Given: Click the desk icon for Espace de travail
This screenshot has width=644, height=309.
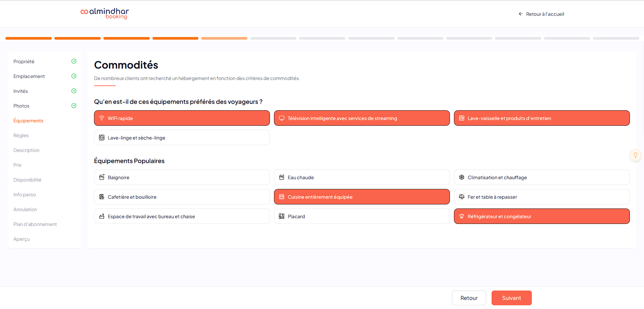Looking at the screenshot, I should click(102, 216).
